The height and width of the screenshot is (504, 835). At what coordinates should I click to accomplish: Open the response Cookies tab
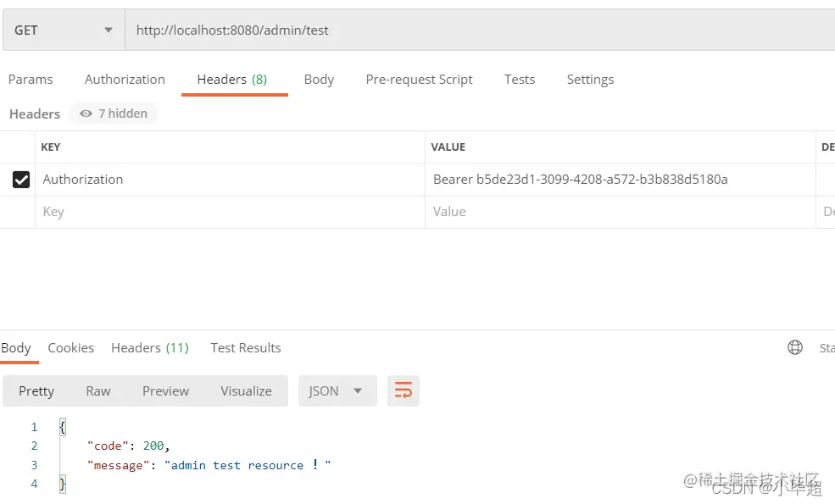click(x=71, y=348)
